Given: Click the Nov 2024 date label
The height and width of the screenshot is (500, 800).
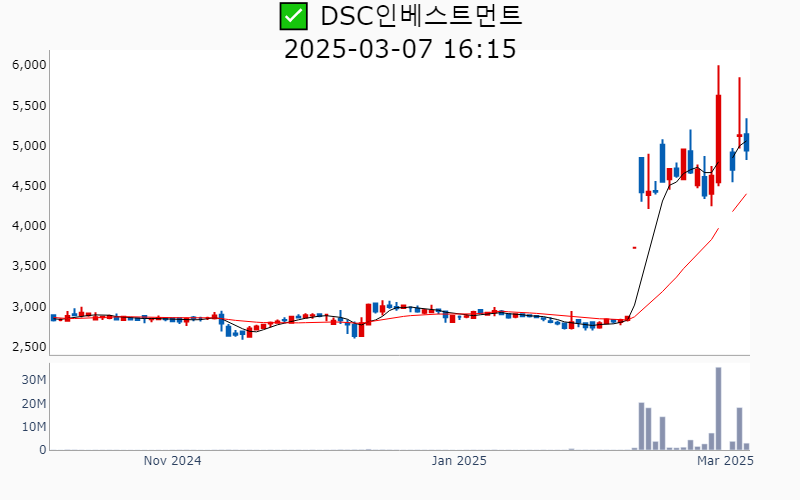Looking at the screenshot, I should [172, 461].
